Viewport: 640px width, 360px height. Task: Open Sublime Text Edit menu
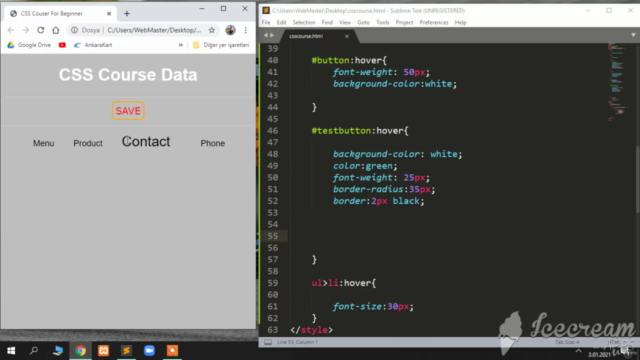point(281,22)
